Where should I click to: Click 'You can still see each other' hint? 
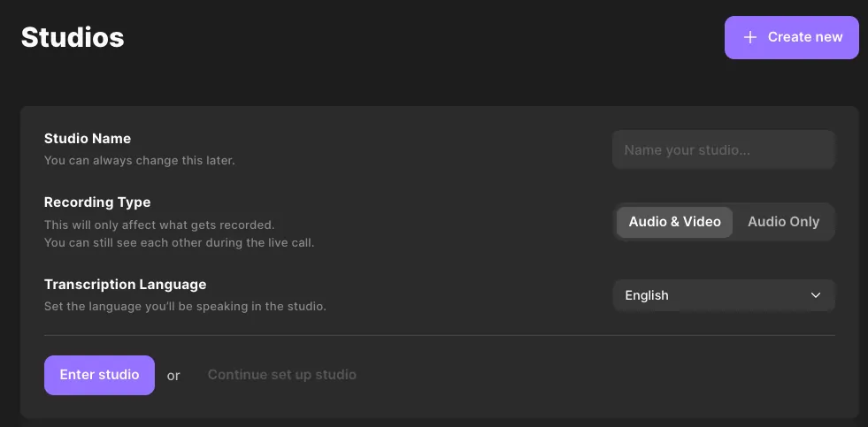tap(179, 242)
